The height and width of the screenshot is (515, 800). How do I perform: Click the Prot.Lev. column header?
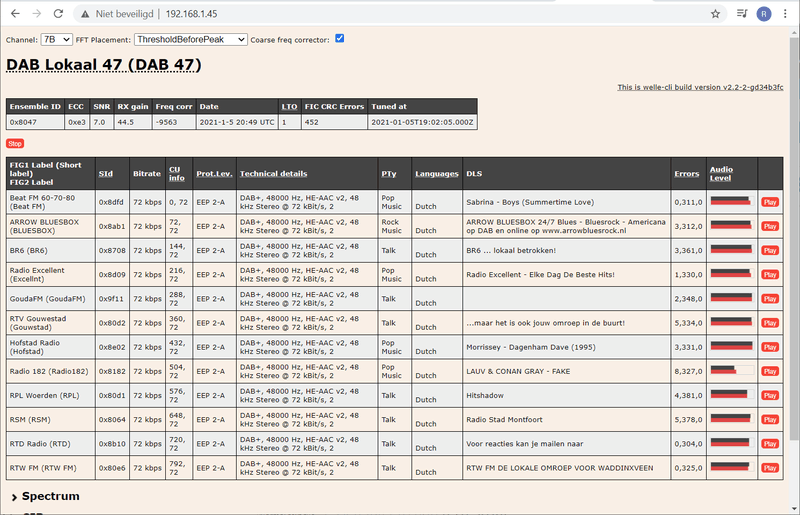(214, 174)
